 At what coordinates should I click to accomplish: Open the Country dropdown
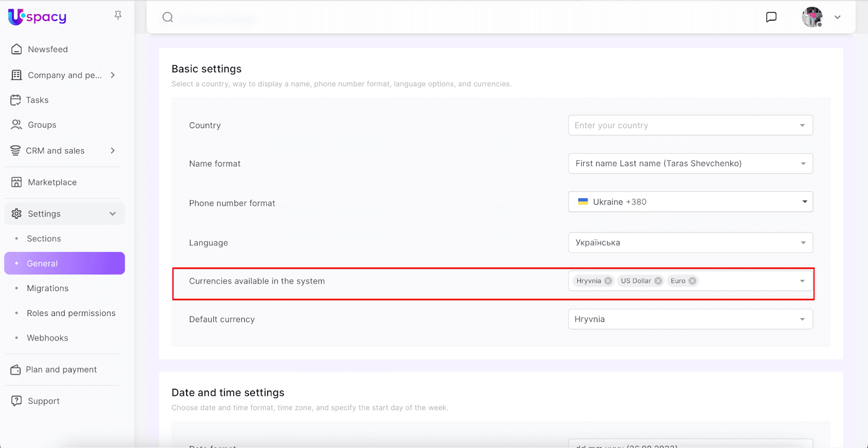click(690, 125)
